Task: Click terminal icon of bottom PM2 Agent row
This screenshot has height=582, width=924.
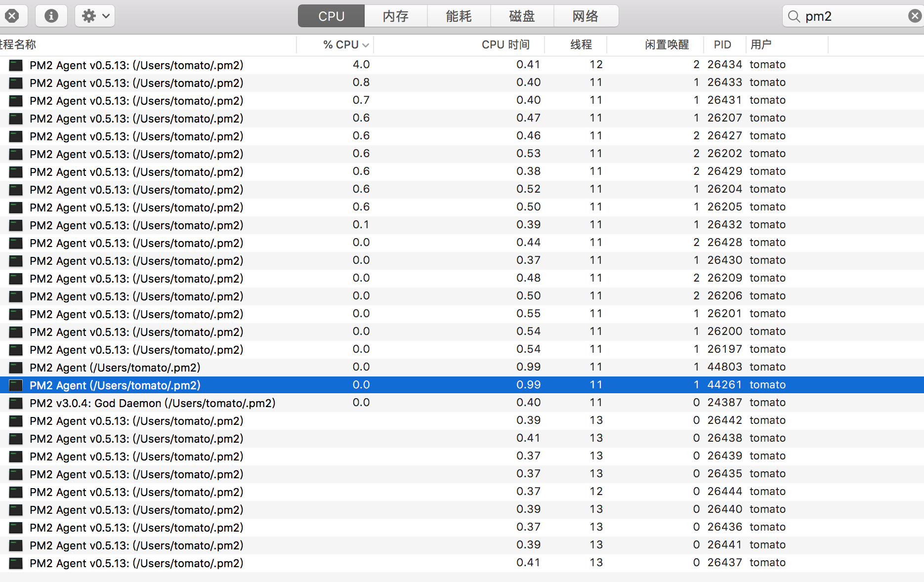Action: click(x=15, y=563)
